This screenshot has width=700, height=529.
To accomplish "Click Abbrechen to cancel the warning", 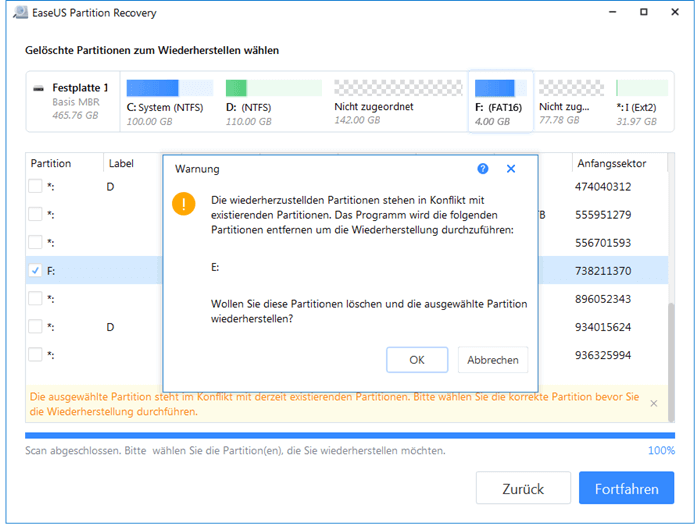I will (493, 360).
